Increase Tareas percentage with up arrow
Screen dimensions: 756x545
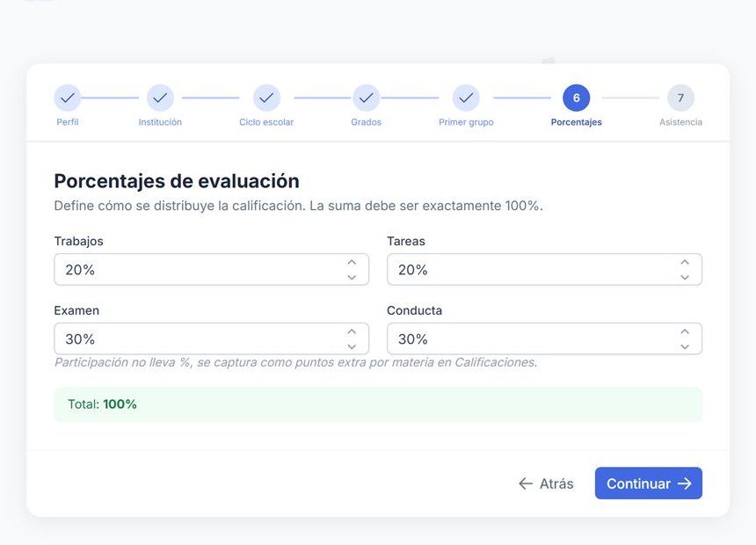click(685, 262)
